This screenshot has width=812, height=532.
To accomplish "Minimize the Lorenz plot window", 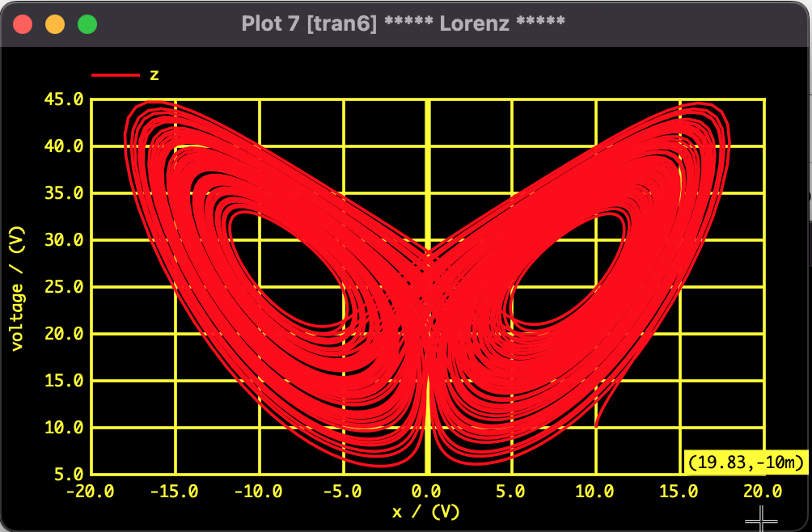I will pos(55,24).
